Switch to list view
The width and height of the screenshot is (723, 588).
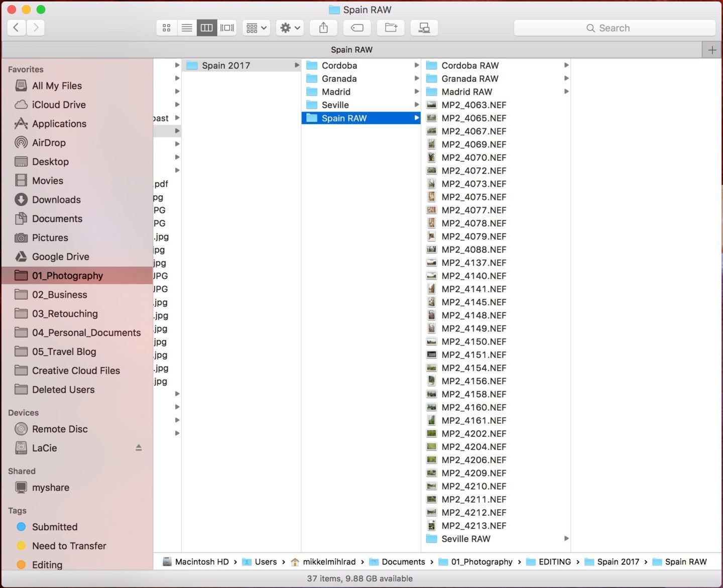pyautogui.click(x=187, y=28)
